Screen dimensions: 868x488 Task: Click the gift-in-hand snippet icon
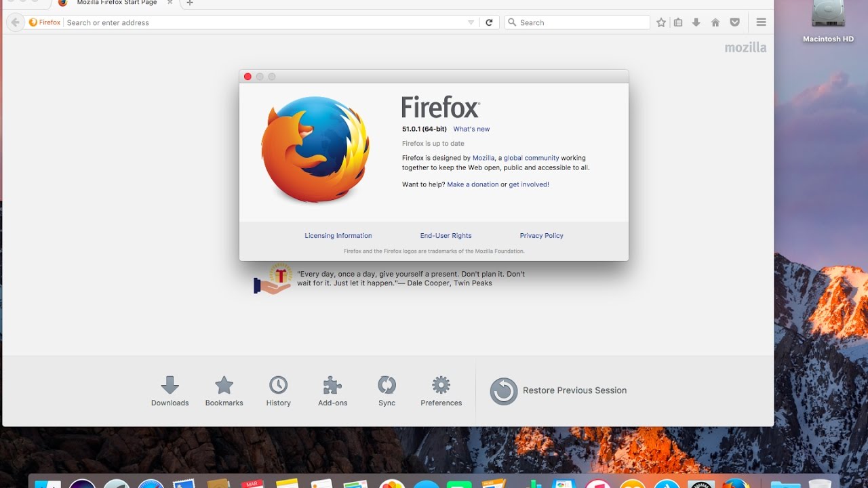273,280
